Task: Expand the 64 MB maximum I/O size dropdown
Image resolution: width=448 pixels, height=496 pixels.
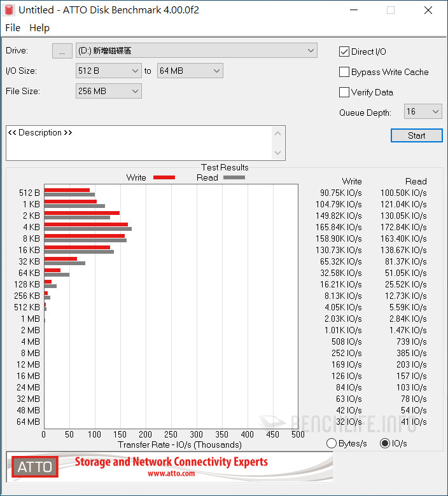Action: 190,71
